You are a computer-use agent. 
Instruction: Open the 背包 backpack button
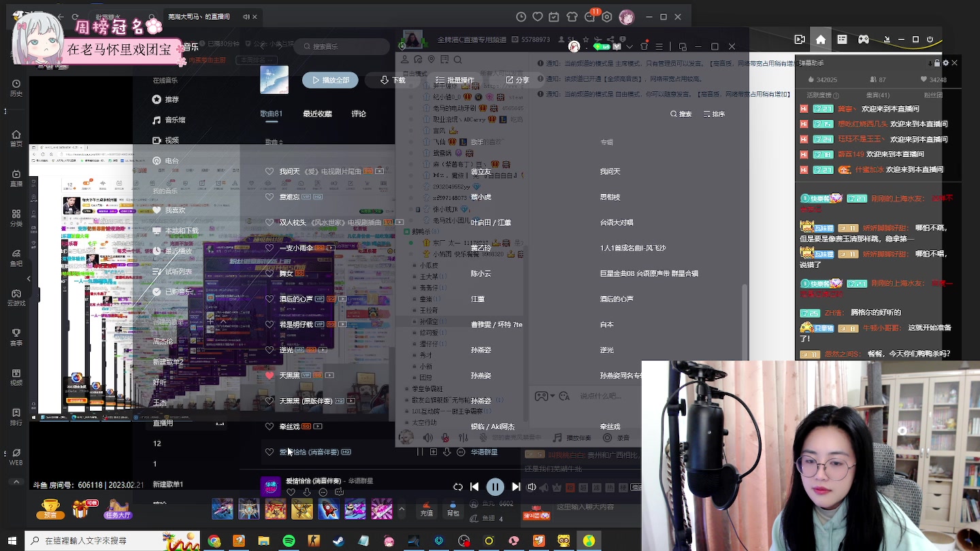pos(453,509)
